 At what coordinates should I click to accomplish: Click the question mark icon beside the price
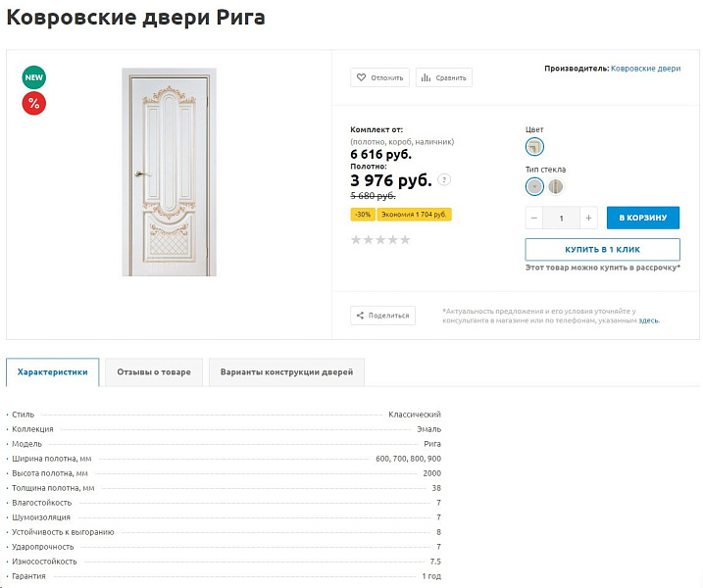click(x=444, y=179)
